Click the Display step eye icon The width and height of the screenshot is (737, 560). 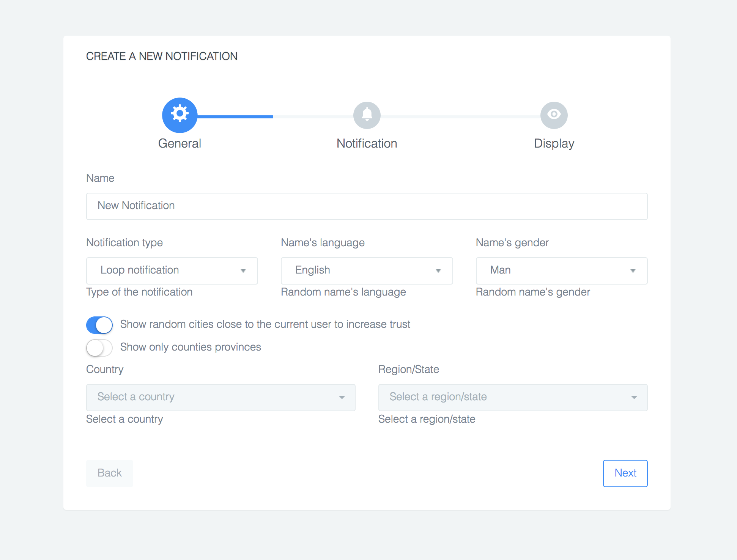click(554, 115)
